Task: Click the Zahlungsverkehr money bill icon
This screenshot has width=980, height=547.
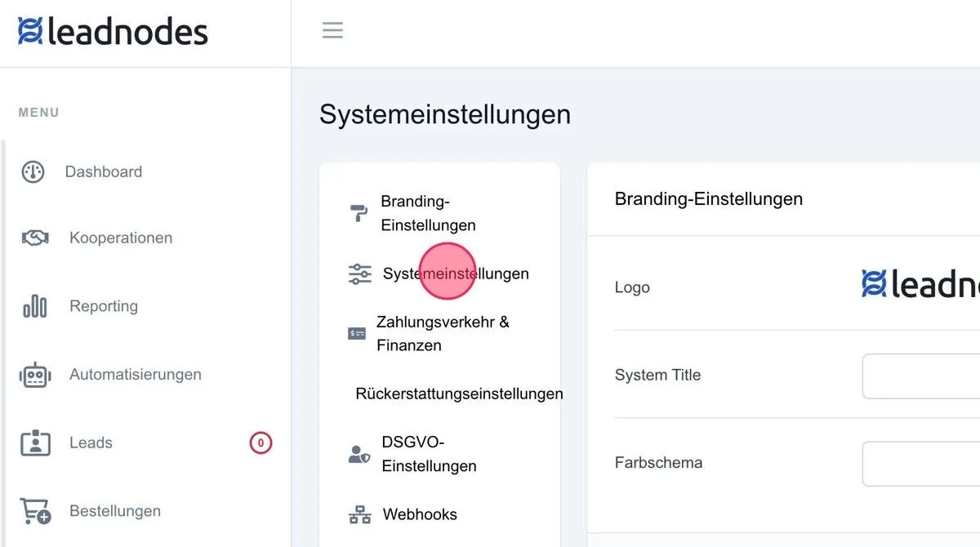Action: tap(357, 333)
